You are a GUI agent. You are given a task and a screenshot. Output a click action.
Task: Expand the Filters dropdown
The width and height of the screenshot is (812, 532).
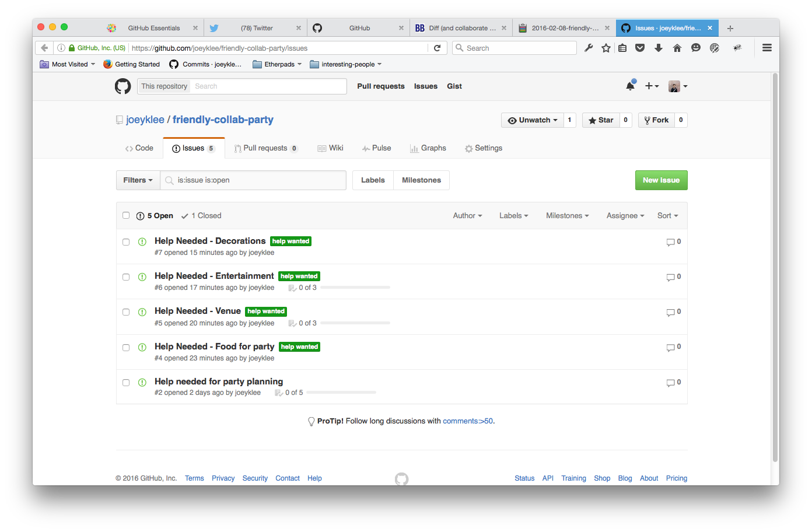point(138,180)
